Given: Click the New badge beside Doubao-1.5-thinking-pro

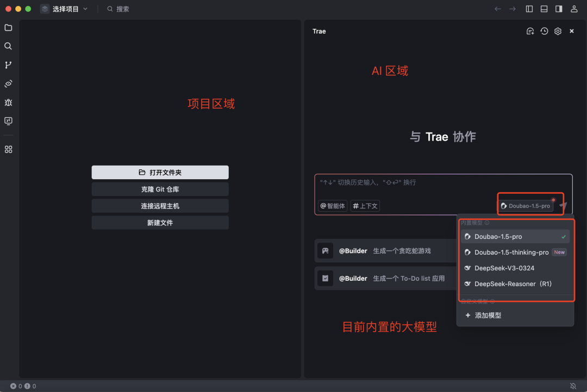Looking at the screenshot, I should (x=559, y=252).
